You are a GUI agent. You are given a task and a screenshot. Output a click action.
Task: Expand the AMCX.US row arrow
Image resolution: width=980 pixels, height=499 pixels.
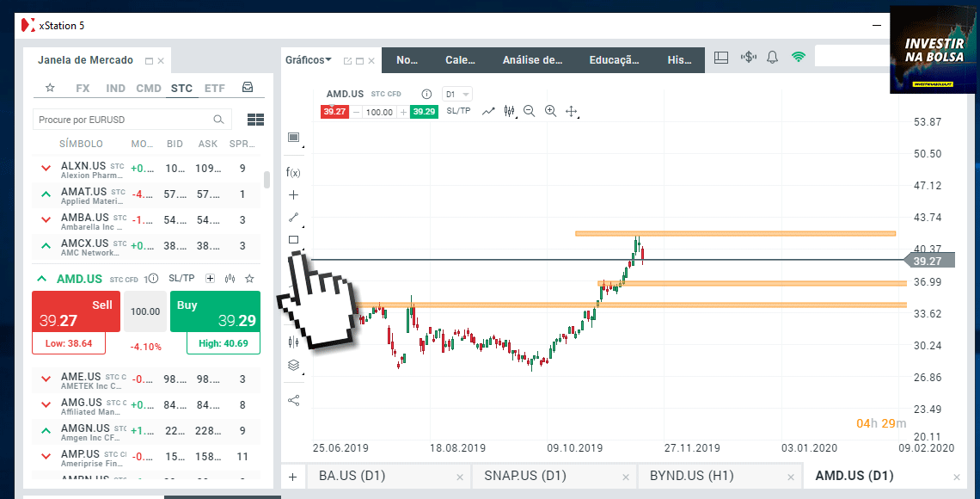(46, 246)
